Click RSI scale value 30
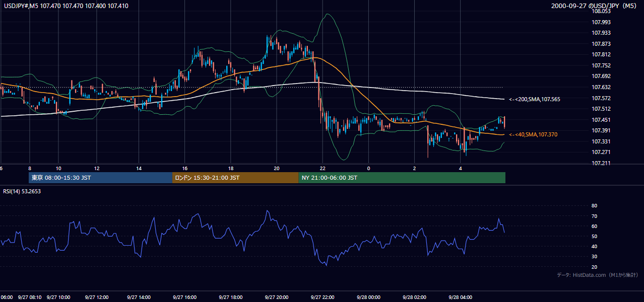Image resolution: width=644 pixels, height=302 pixels. coord(594,257)
